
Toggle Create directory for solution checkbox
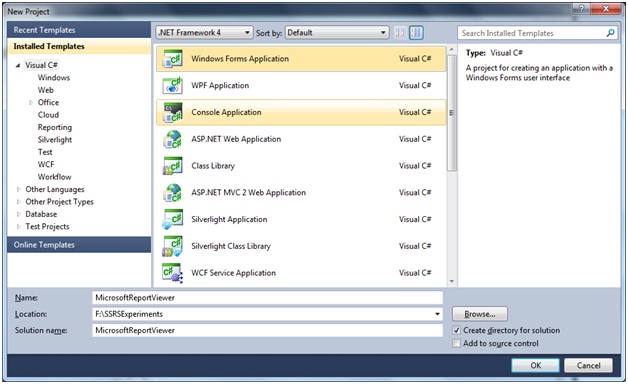pos(456,330)
